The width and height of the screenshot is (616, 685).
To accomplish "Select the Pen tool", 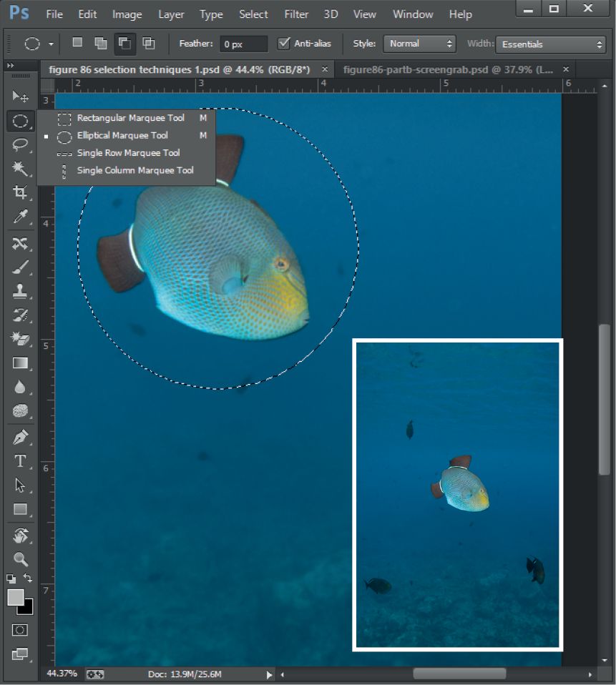I will coord(20,438).
